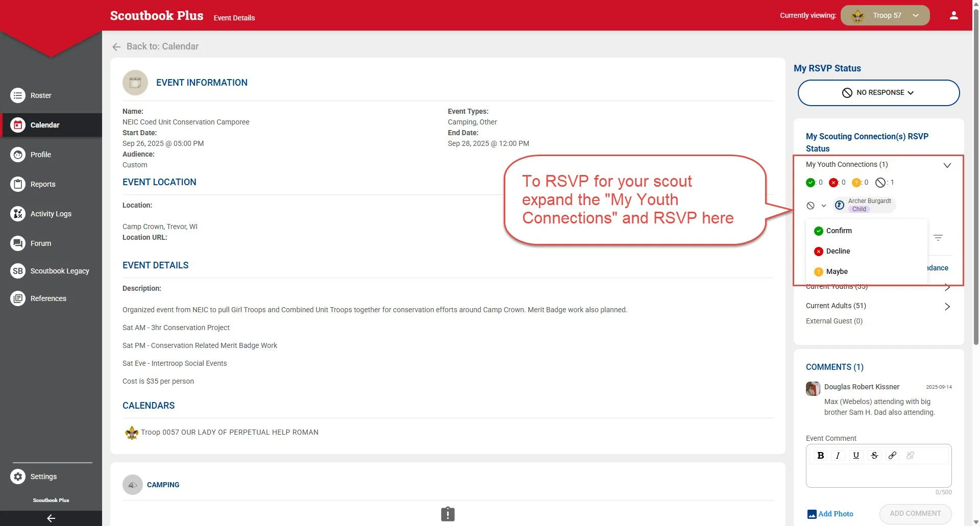Click the External Guest (0) row

pyautogui.click(x=834, y=321)
